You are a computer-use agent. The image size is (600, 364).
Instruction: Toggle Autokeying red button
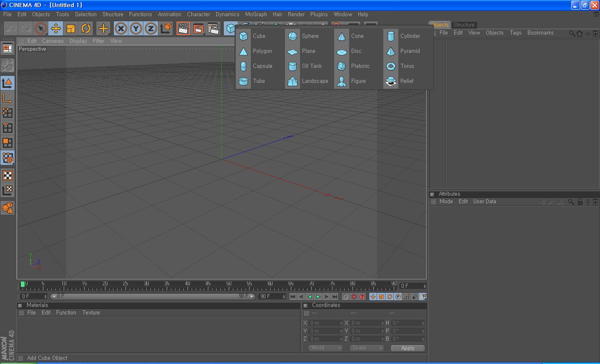pos(354,297)
